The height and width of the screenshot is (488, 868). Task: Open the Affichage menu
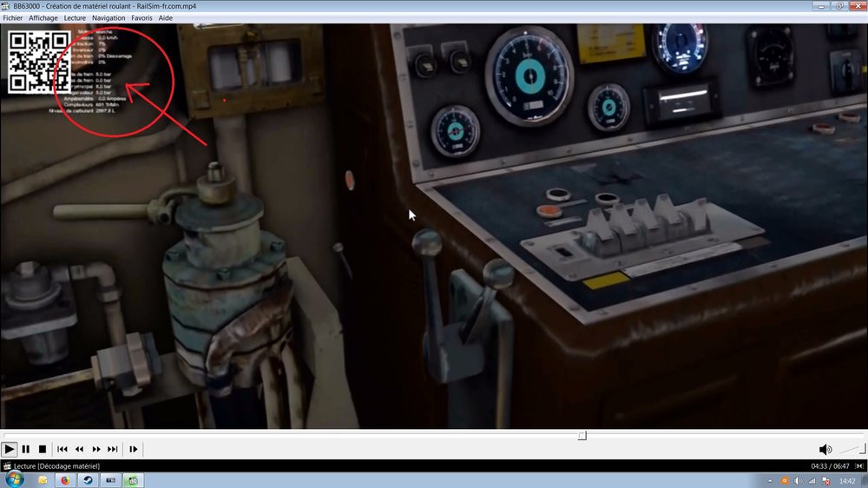[43, 17]
